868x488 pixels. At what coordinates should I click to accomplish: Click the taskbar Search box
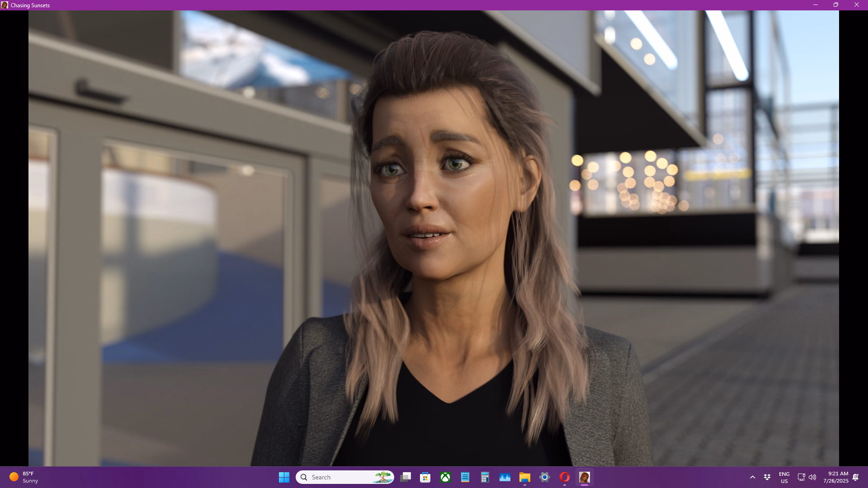(x=345, y=477)
